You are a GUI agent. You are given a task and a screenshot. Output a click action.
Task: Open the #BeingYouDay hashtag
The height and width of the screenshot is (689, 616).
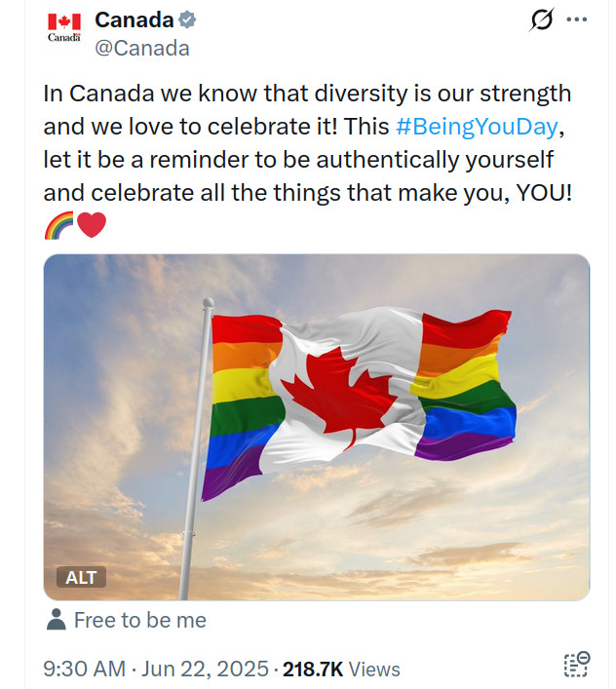[x=479, y=127]
